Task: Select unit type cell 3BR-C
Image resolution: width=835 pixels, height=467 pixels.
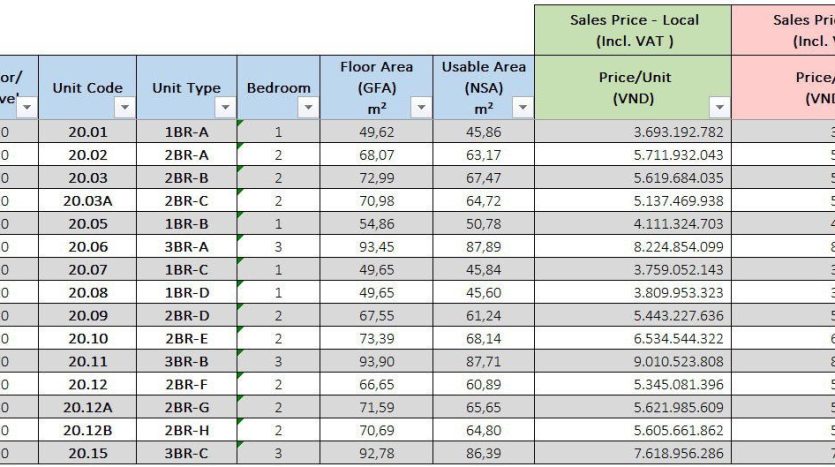Action: [186, 453]
